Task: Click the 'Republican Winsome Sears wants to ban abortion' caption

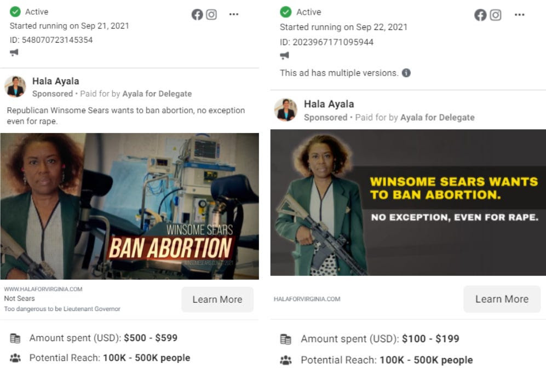Action: (x=126, y=116)
